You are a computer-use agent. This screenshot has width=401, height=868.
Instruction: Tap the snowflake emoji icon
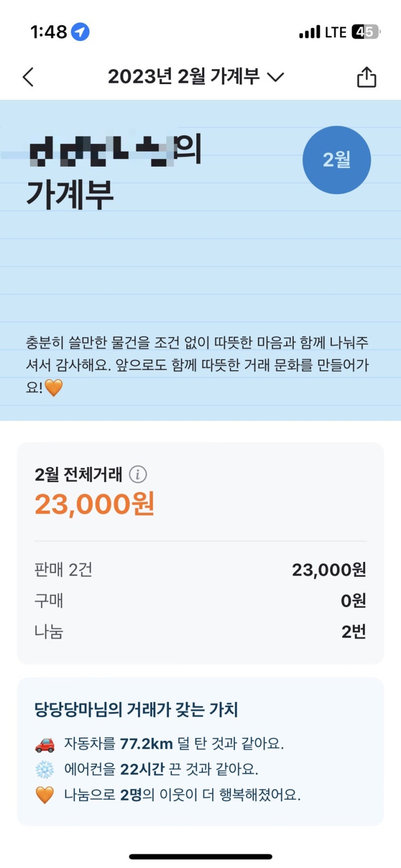tap(45, 769)
